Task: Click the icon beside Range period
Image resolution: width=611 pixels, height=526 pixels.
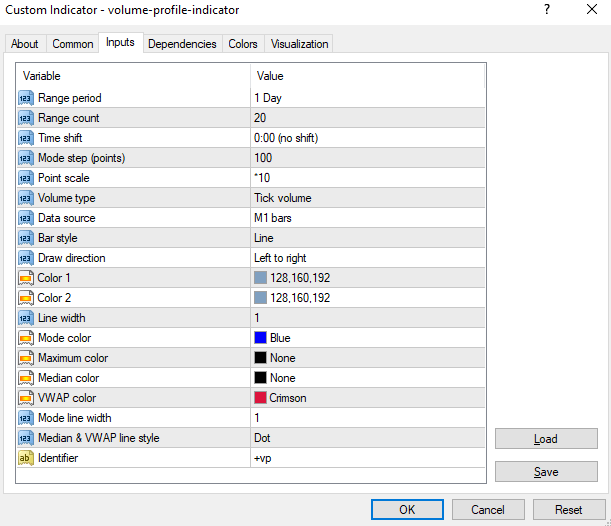Action: [x=26, y=98]
